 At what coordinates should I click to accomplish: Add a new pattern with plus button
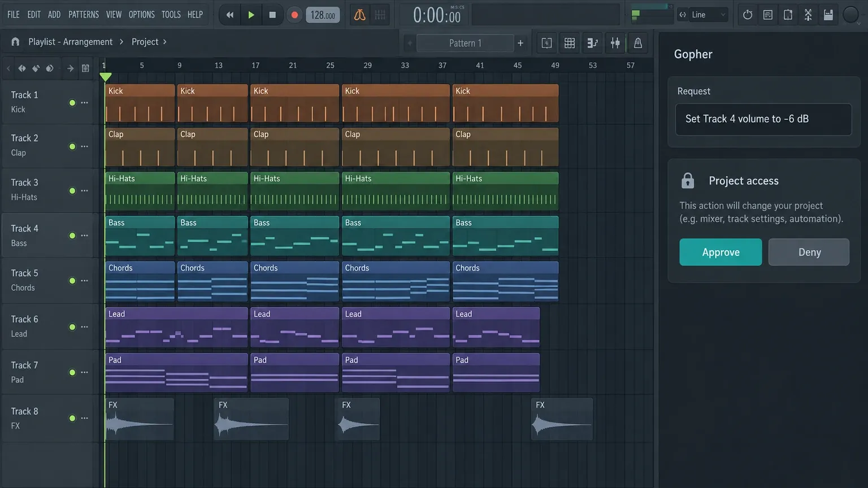point(520,43)
